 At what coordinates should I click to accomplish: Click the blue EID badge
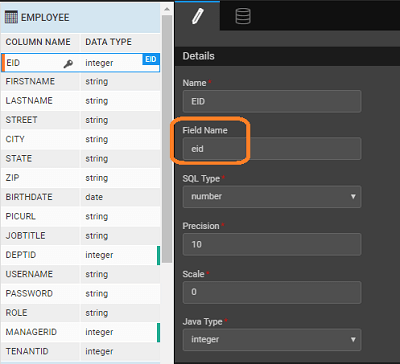pos(151,59)
